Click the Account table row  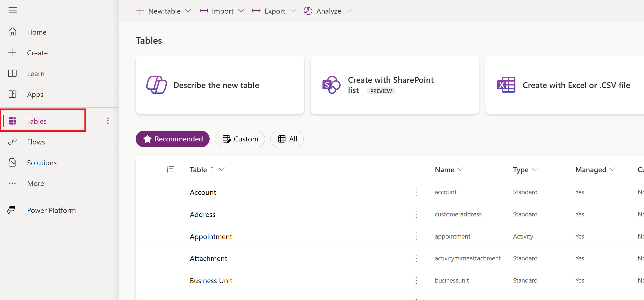pos(202,192)
